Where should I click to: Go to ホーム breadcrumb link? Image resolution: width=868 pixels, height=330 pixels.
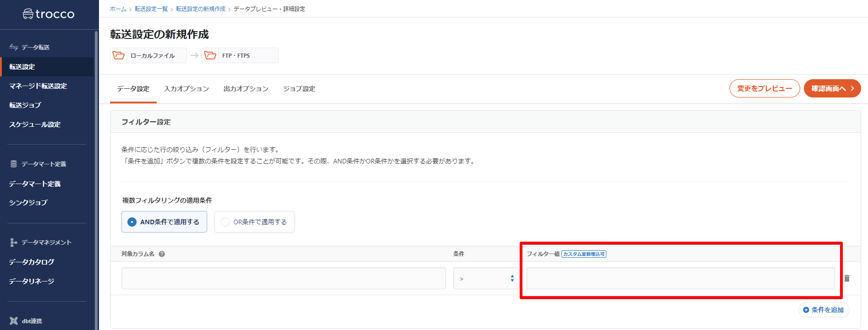(x=118, y=9)
